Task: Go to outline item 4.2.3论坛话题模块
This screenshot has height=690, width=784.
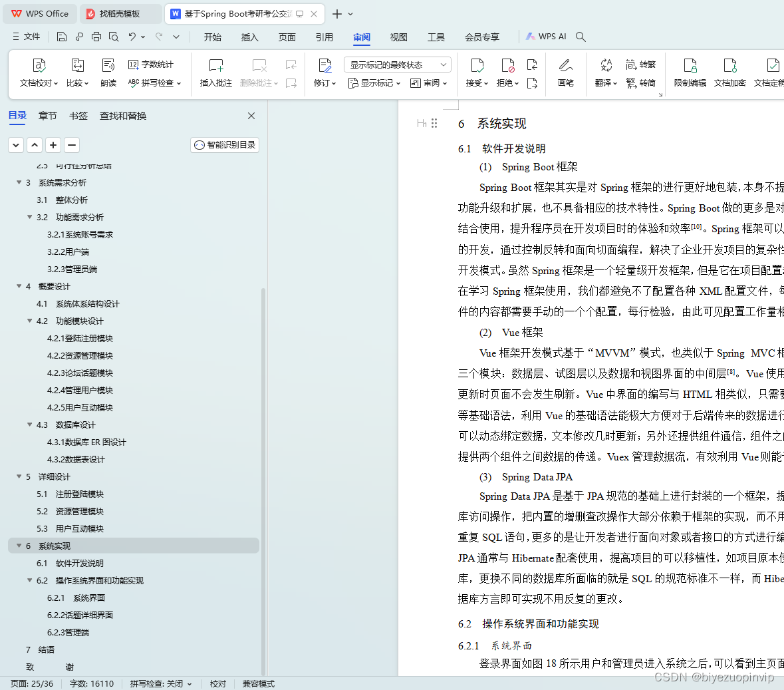Action: pos(80,373)
